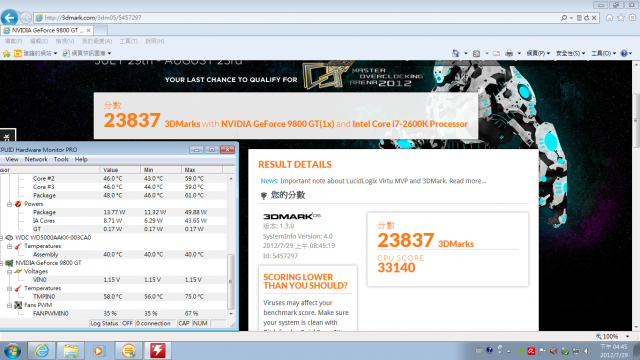Open the View menu in Hardware Monitor
640x360 pixels.
click(12, 160)
